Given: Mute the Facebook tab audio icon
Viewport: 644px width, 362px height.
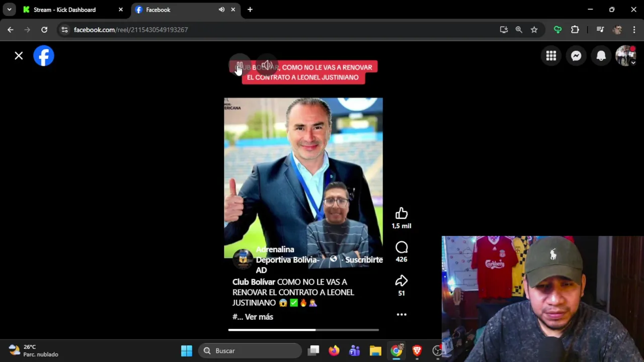Looking at the screenshot, I should (221, 10).
